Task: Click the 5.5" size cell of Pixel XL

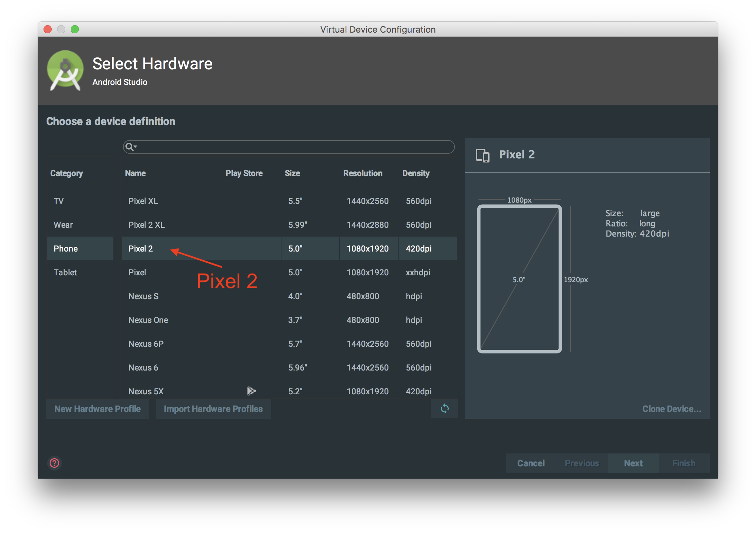Action: pos(295,201)
